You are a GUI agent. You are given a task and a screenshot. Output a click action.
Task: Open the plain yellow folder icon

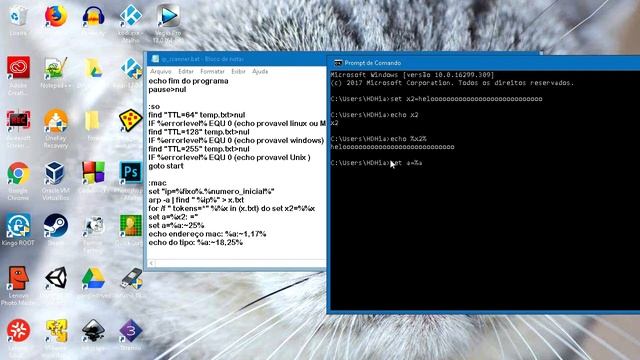92,120
